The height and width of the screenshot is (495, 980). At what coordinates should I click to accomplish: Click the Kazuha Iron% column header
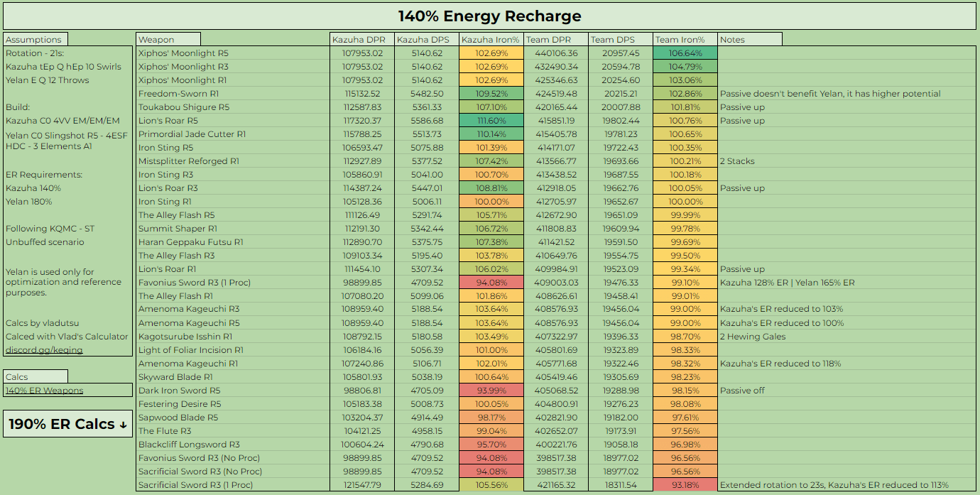pos(491,40)
